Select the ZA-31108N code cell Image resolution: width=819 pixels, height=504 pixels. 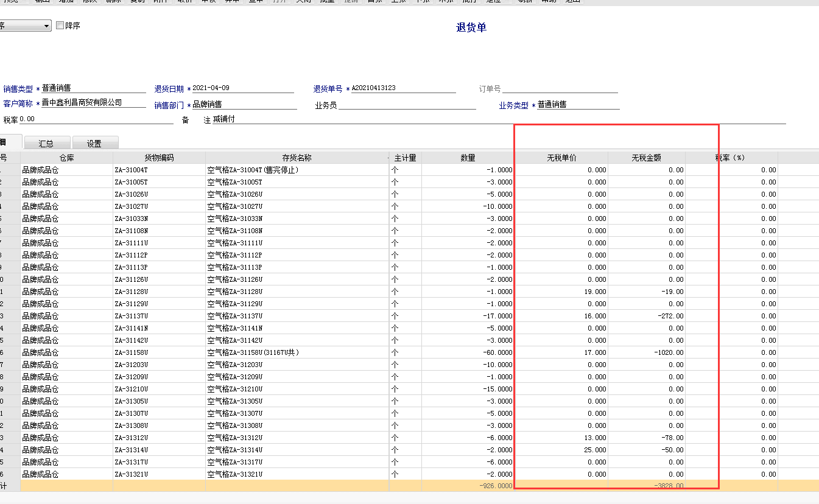(x=159, y=231)
